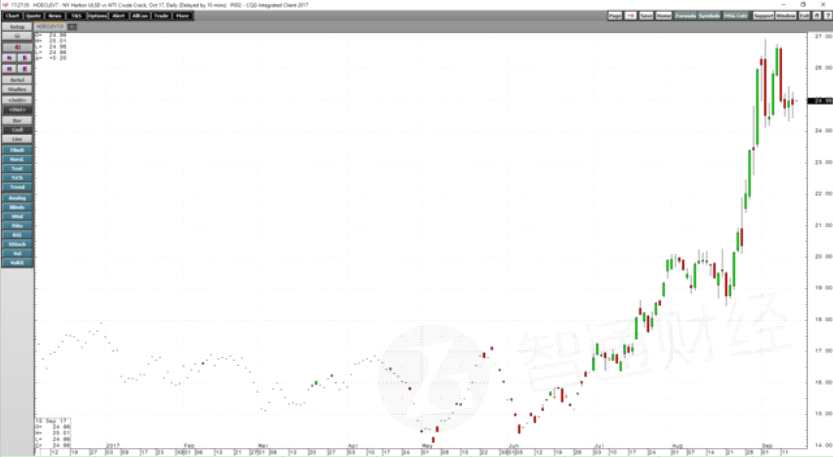Select the HOBCLEV17 chart tab
This screenshot has height=457, width=833.
tap(50, 26)
